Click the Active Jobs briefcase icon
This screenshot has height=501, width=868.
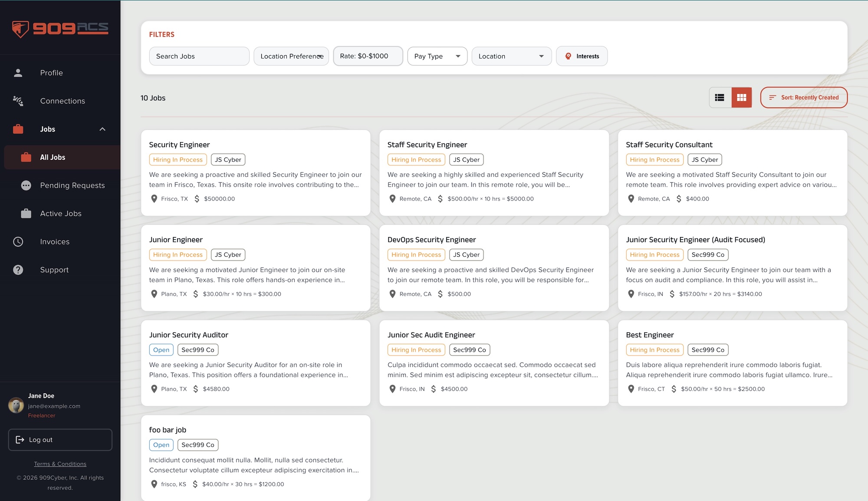click(26, 213)
